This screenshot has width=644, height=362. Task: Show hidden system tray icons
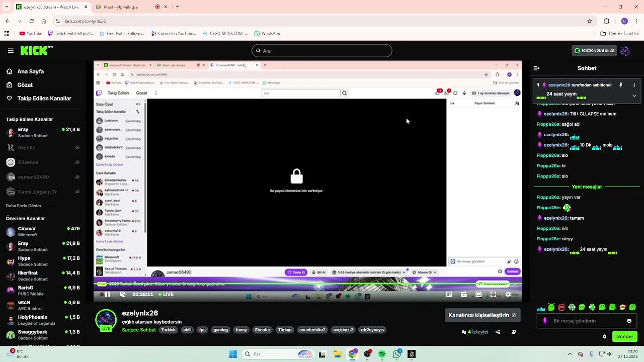(570, 354)
